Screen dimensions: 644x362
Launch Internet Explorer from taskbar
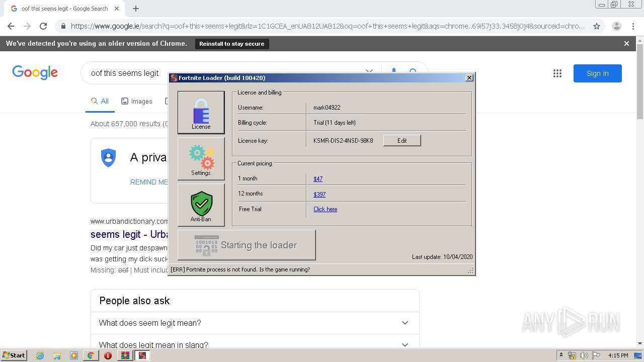tap(40, 355)
